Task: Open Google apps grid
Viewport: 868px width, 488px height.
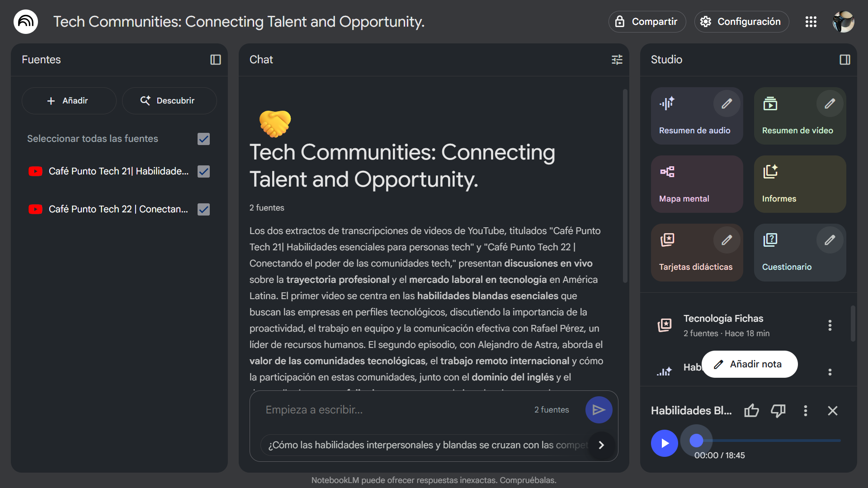Action: click(x=811, y=22)
